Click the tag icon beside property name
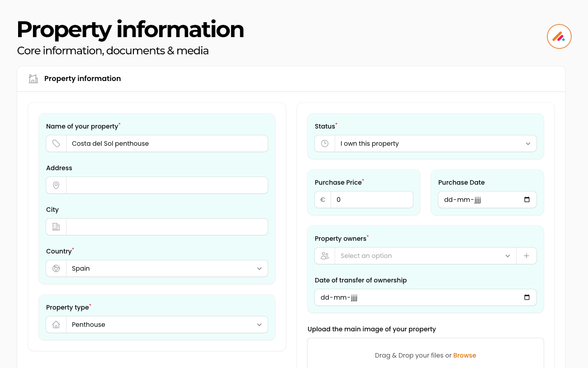 click(x=56, y=143)
